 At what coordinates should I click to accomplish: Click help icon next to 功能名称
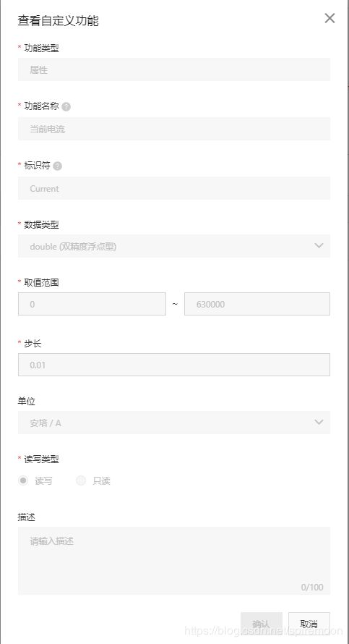(x=66, y=107)
